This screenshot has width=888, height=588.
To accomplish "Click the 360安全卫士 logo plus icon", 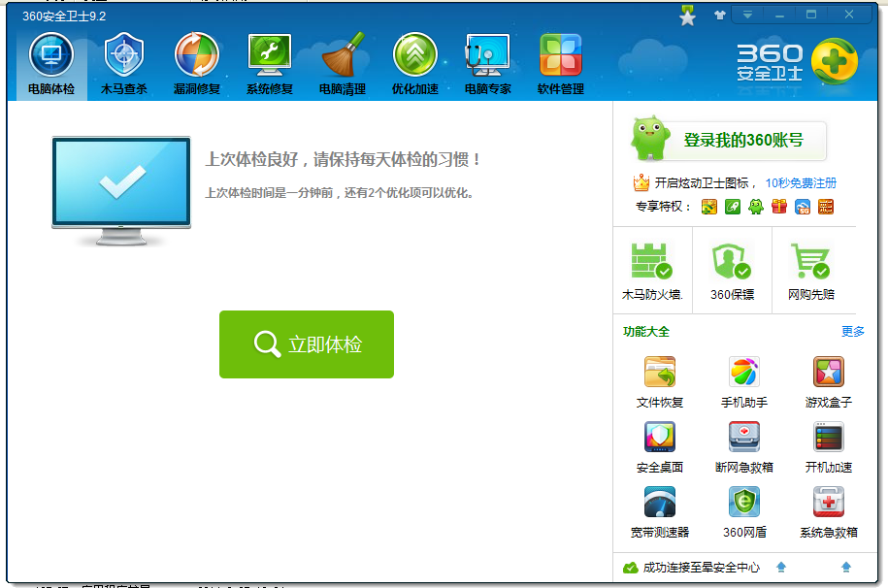I will (835, 60).
